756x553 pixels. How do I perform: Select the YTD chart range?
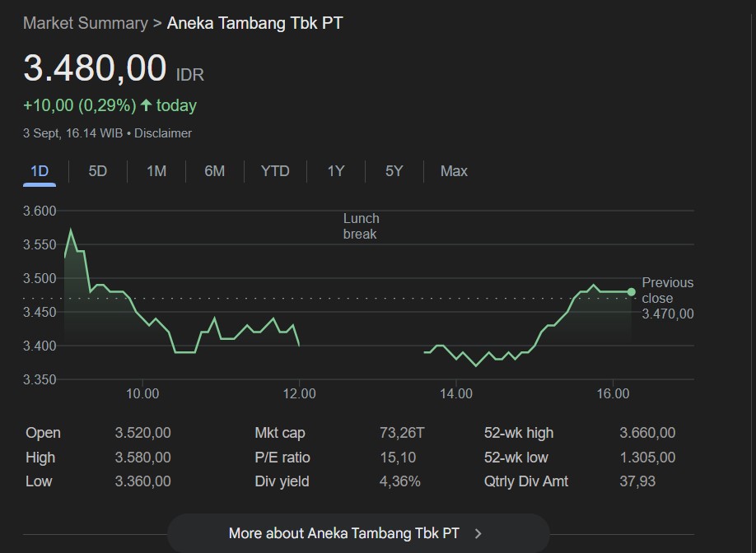275,171
